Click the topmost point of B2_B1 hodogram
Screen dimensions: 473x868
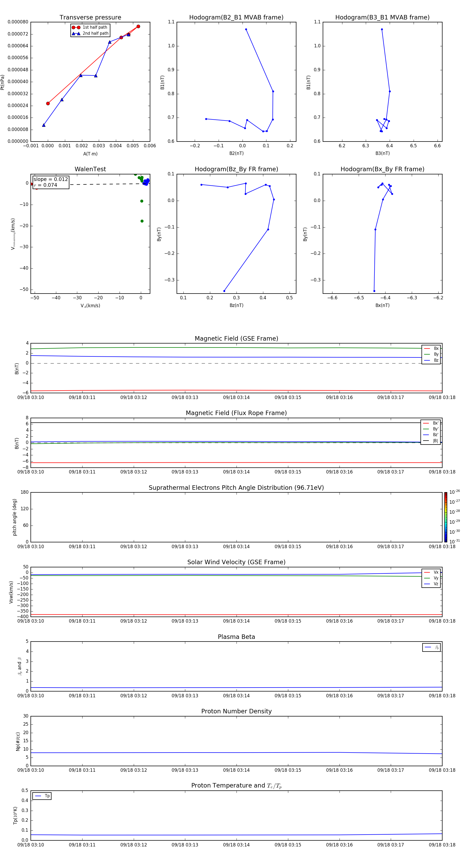click(x=246, y=29)
